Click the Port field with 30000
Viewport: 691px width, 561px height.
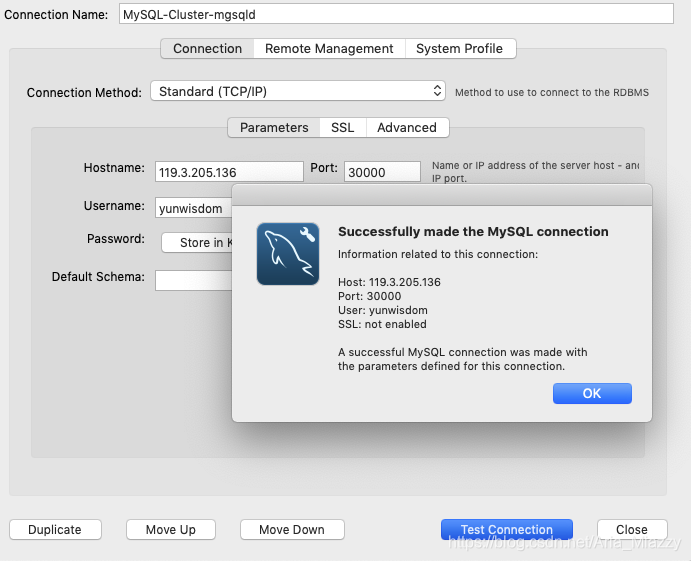pos(382,172)
